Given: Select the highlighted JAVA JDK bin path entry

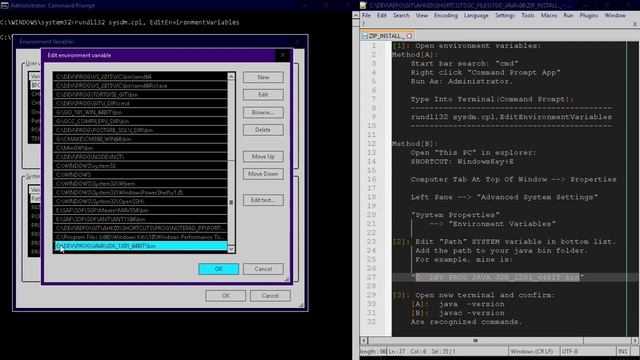Looking at the screenshot, I should (140, 246).
